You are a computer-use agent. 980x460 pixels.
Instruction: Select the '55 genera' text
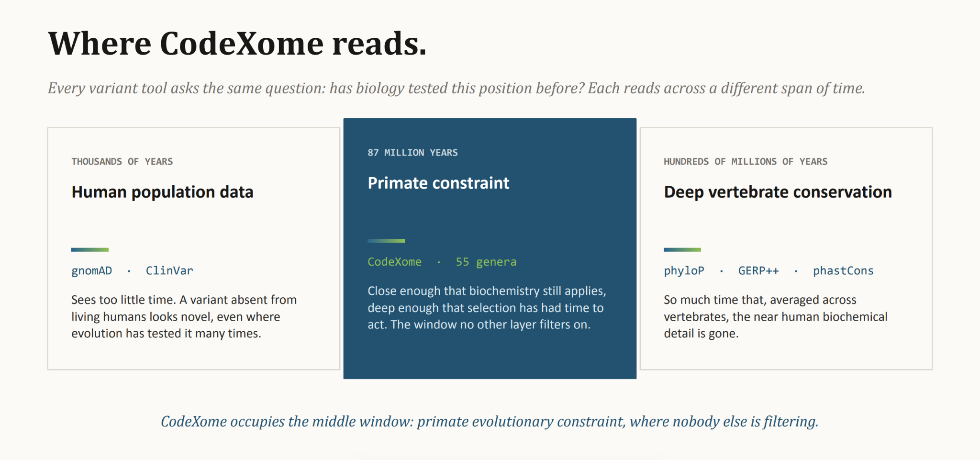[x=486, y=262]
